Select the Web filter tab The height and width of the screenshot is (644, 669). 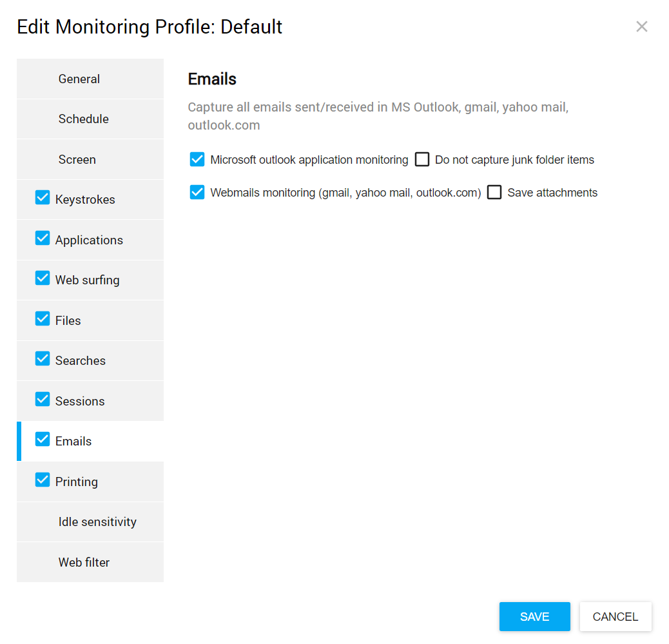coord(84,562)
